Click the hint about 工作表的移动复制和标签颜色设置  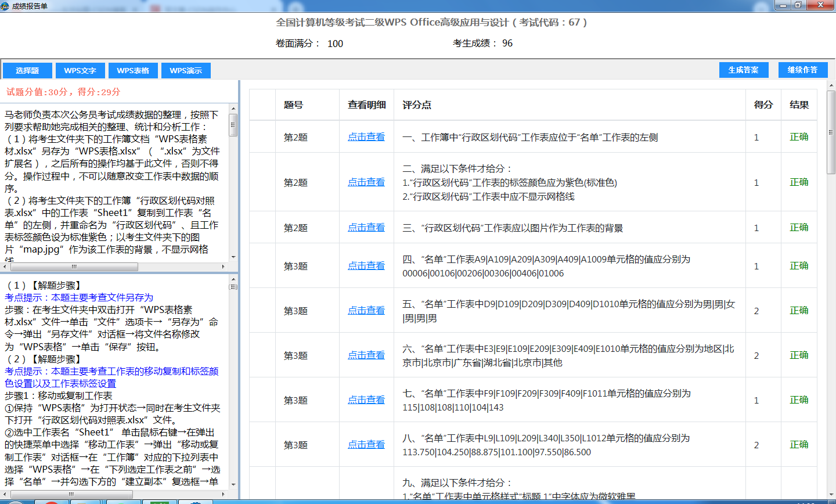[111, 377]
